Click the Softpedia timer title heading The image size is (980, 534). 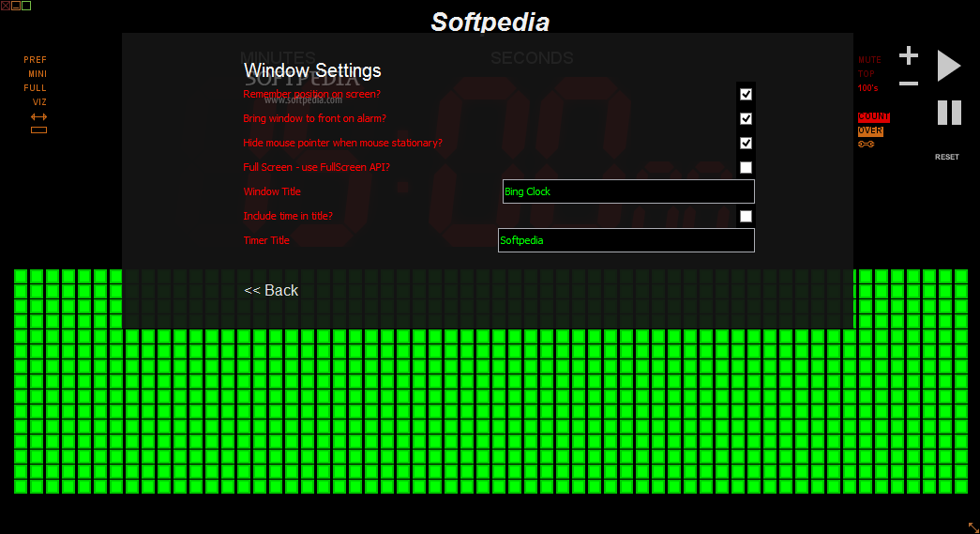click(x=490, y=22)
